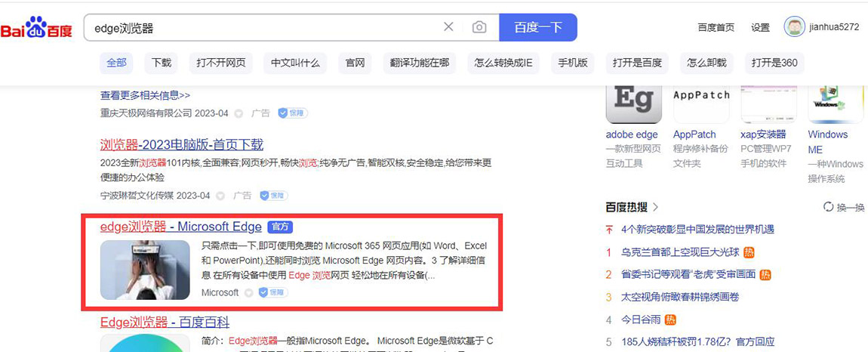Expand 查看更多相关信息 link

(x=145, y=95)
